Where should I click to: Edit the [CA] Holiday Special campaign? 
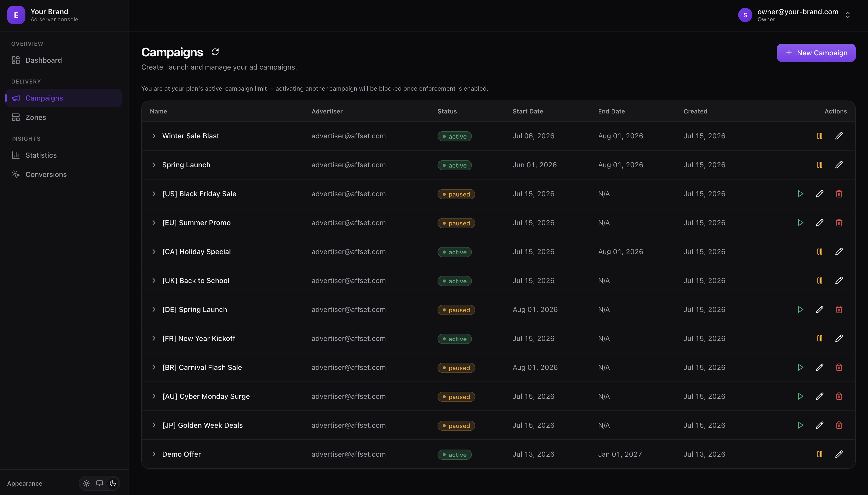pyautogui.click(x=839, y=252)
